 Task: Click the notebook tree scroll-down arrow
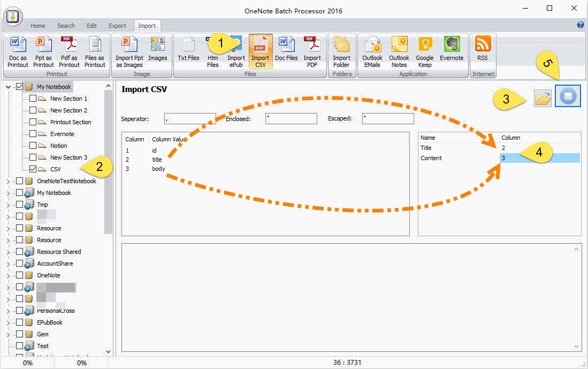pos(109,352)
